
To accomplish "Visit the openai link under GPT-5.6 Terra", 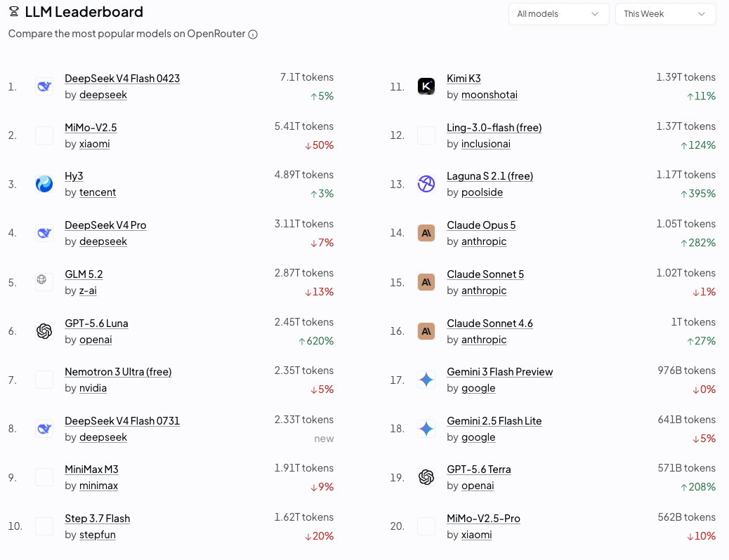I will click(478, 486).
